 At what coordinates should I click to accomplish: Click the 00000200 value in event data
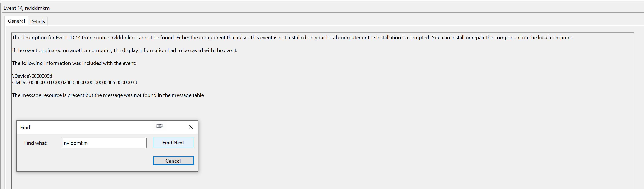pyautogui.click(x=61, y=82)
